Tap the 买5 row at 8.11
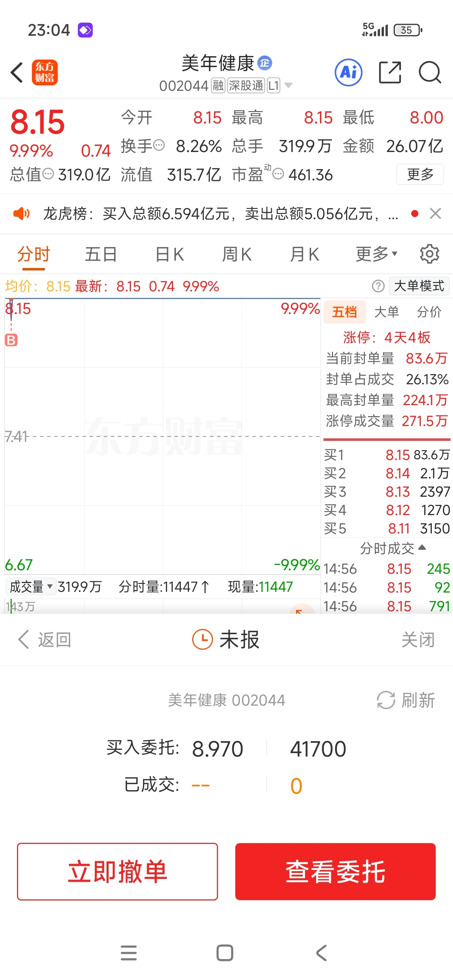Screen dimensions: 453x980 tap(387, 529)
